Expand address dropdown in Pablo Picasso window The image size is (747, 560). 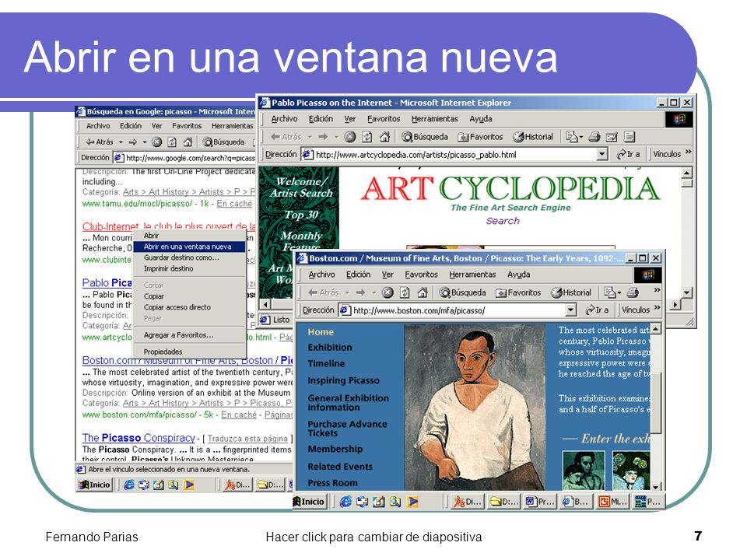pos(602,154)
